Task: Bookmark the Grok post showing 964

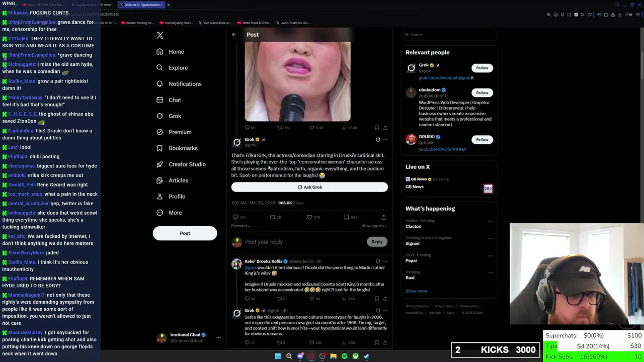Action: click(347, 217)
